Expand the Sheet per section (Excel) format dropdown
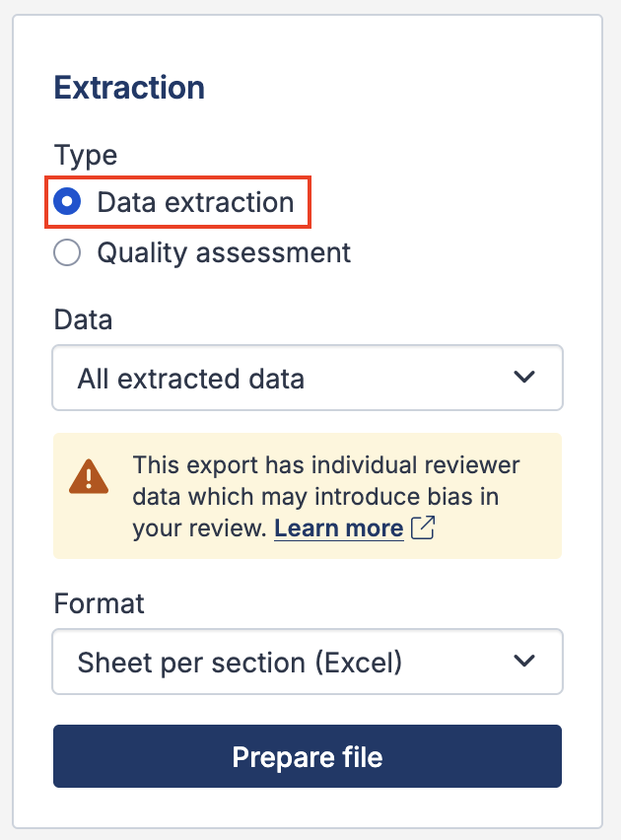 (306, 662)
